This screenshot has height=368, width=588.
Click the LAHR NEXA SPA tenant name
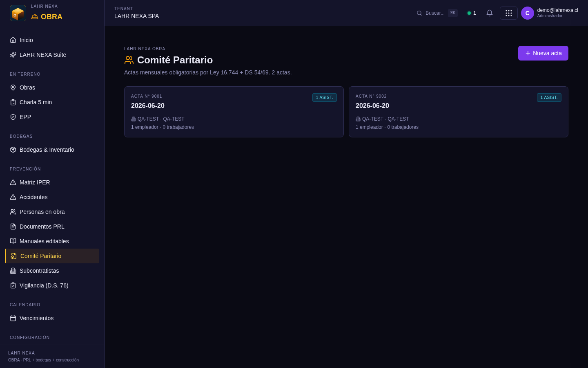tap(137, 16)
